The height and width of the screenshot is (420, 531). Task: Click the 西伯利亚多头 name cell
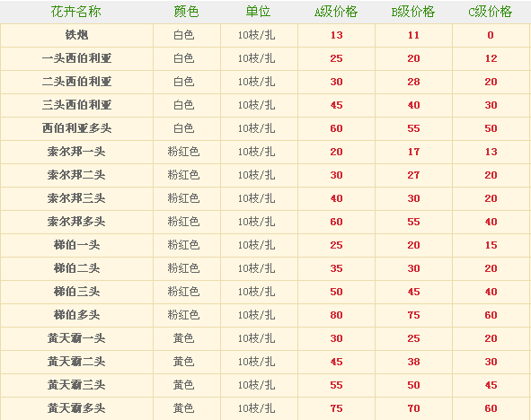click(x=77, y=128)
